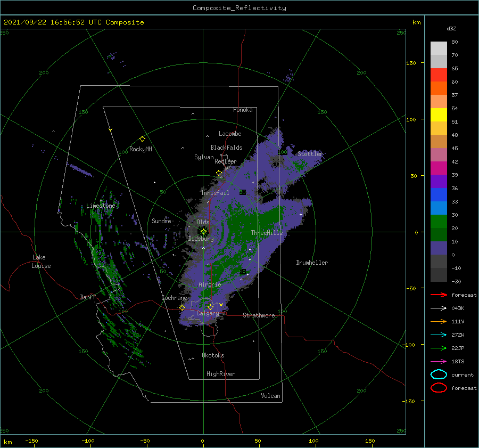This screenshot has width=479, height=448.
Task: Pick the slate purple 10 dBZ swatch
Action: pyautogui.click(x=439, y=248)
